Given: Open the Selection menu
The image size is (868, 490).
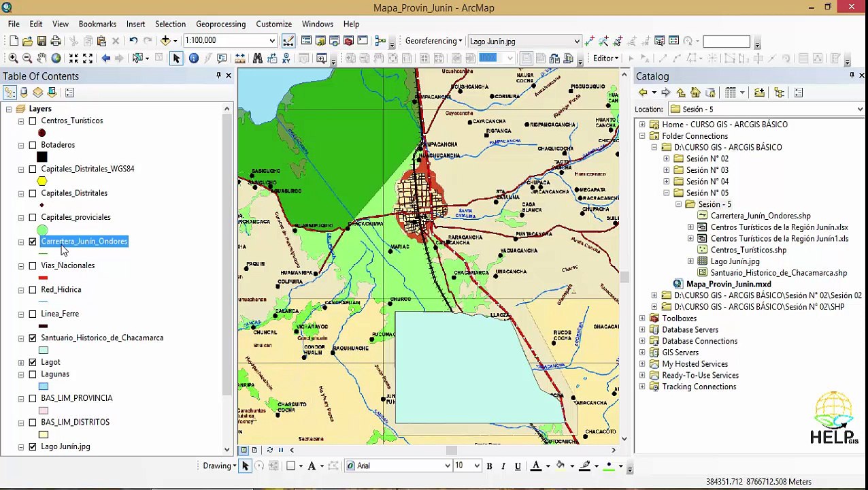Looking at the screenshot, I should pos(170,24).
